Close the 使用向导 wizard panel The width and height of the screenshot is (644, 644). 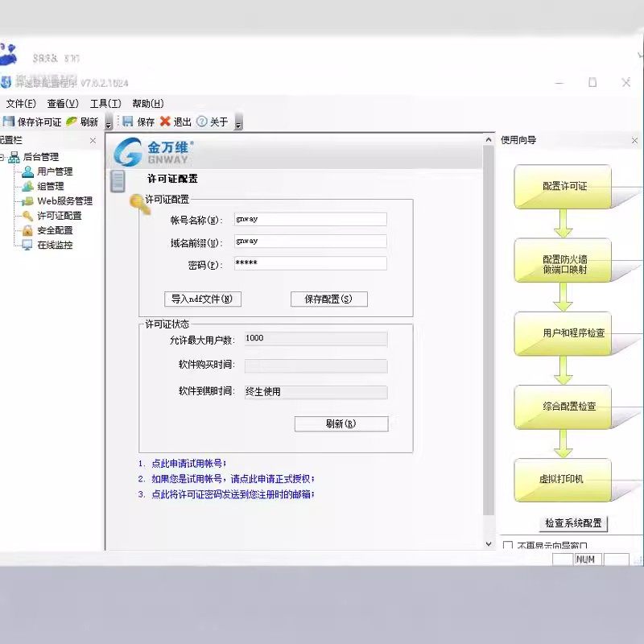[634, 140]
